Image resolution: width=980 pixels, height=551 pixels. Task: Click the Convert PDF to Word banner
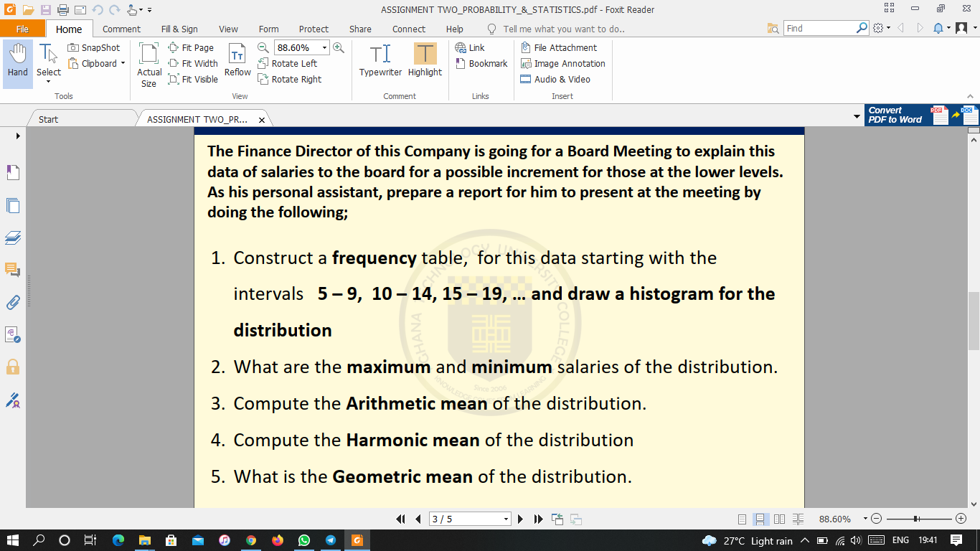coord(921,115)
